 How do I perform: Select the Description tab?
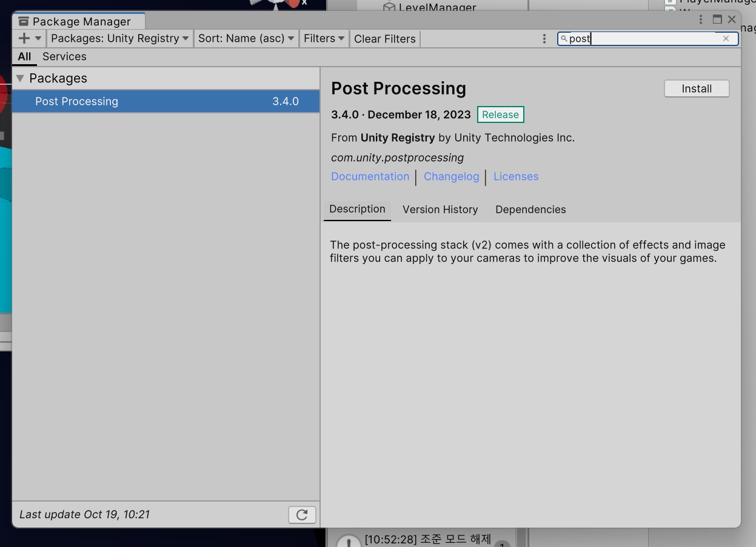[357, 209]
